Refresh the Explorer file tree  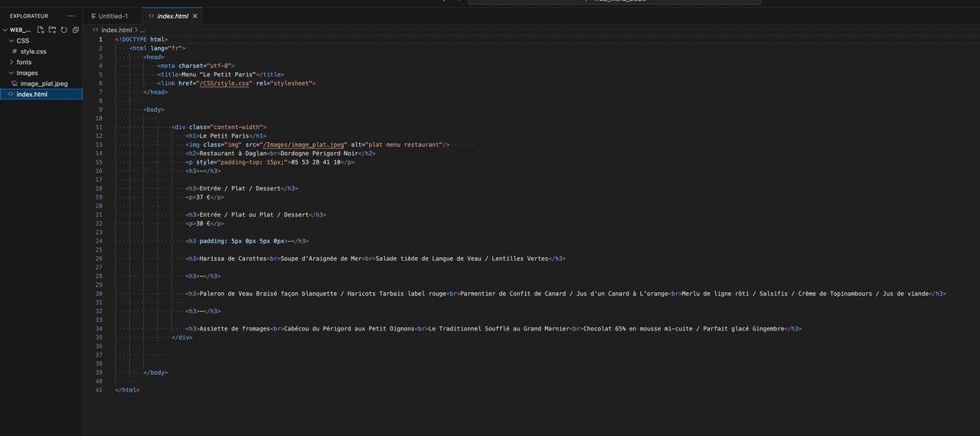point(64,30)
